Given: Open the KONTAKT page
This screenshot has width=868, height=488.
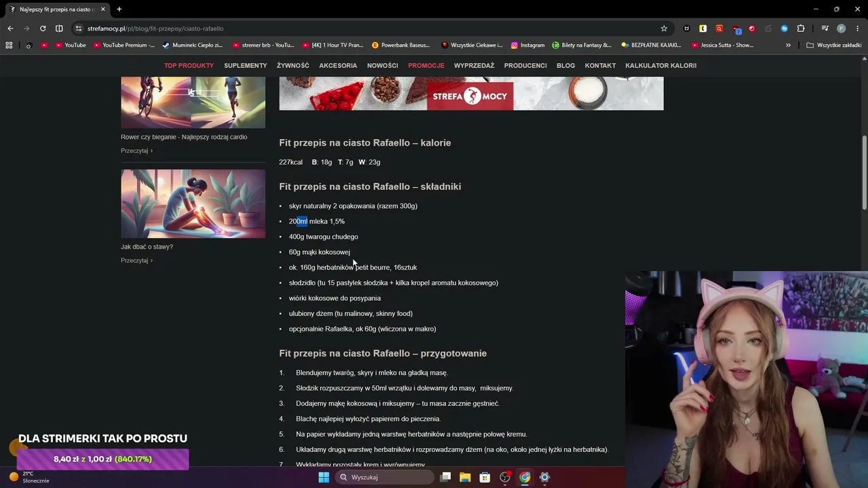Looking at the screenshot, I should [600, 66].
